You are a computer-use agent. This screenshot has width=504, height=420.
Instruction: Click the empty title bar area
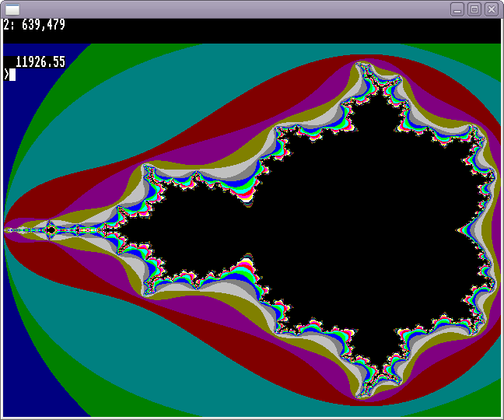pos(233,9)
